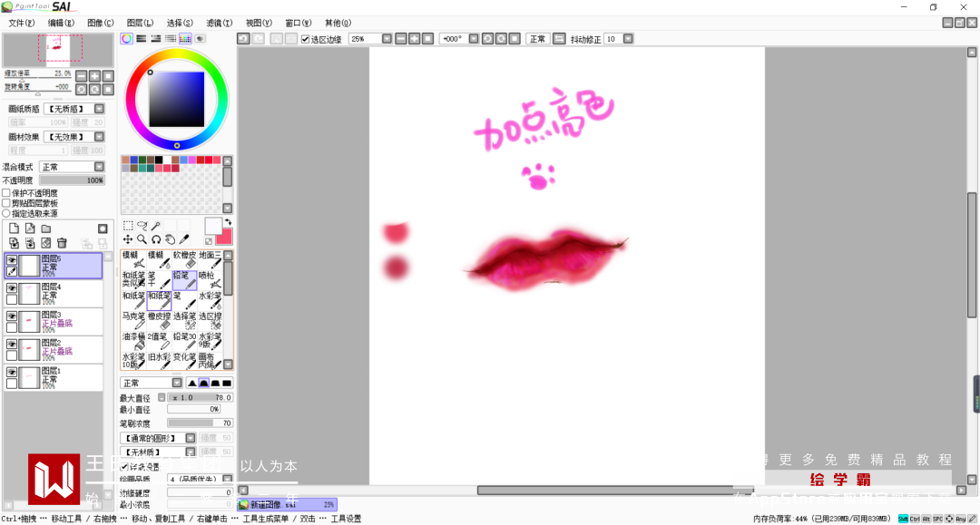The image size is (980, 525).
Task: Enable 剪贴图层蒙板 checkbox
Action: (x=6, y=203)
